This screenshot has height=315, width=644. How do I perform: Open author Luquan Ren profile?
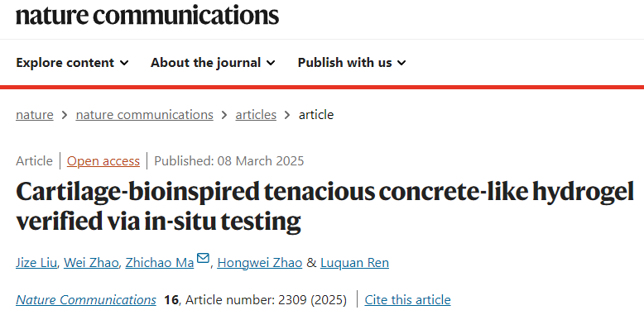[x=354, y=263]
